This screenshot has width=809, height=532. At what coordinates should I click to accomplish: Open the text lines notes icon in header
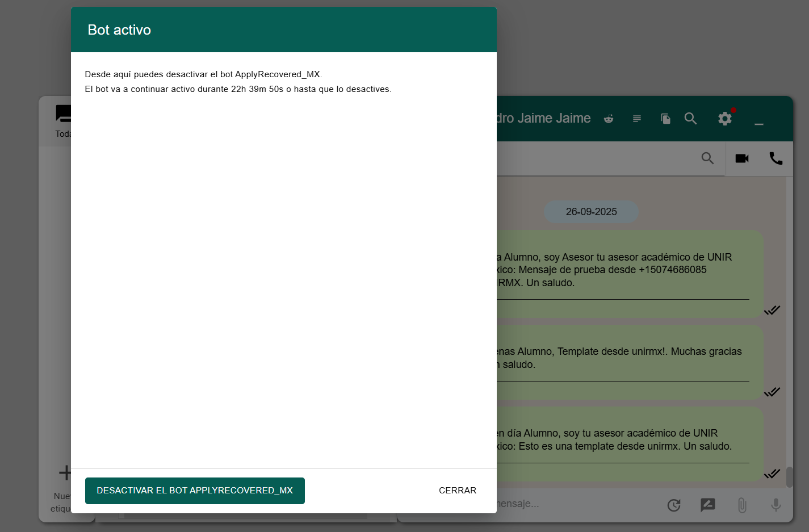[637, 119]
